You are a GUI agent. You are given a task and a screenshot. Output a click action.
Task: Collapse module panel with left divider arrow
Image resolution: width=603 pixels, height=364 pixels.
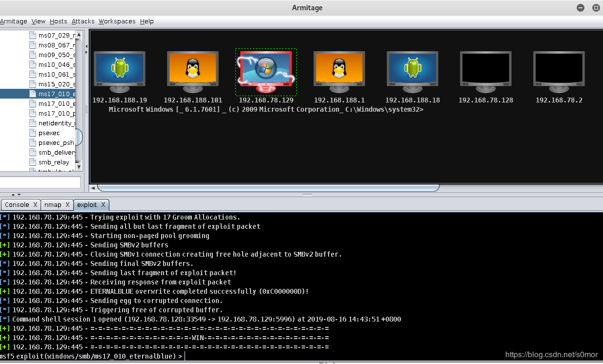86,46
